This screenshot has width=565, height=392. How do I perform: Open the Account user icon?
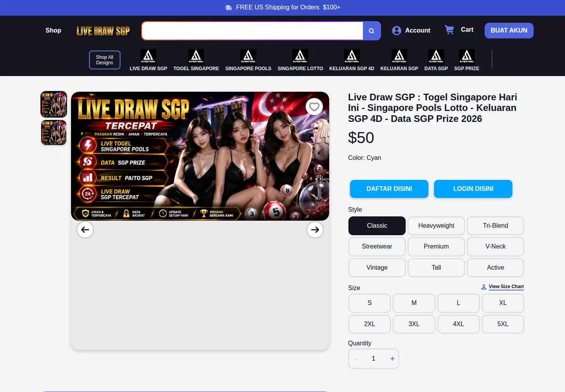tap(397, 31)
